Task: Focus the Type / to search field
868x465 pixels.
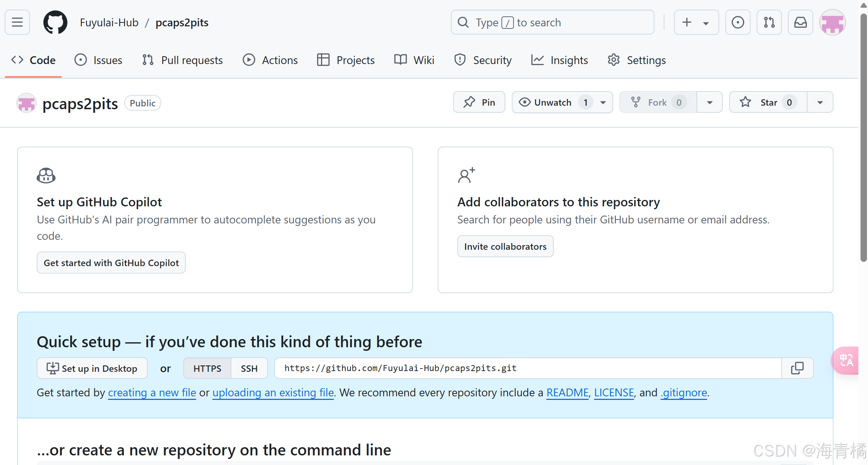Action: pyautogui.click(x=552, y=22)
